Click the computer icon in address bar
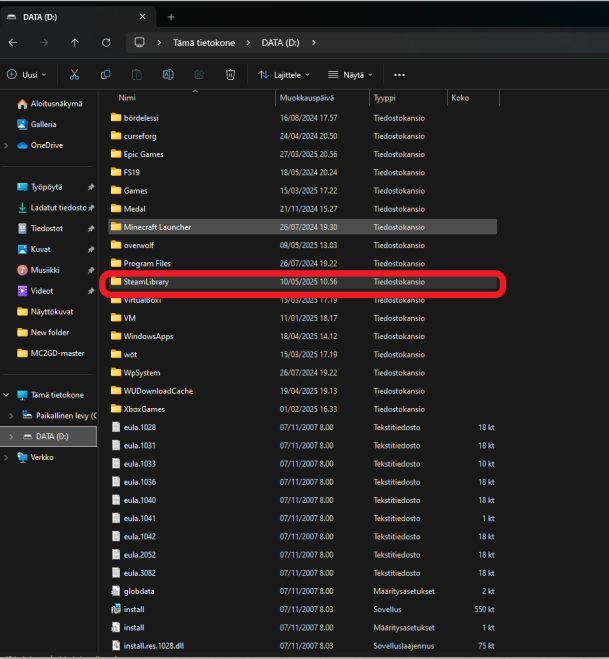 coord(140,42)
